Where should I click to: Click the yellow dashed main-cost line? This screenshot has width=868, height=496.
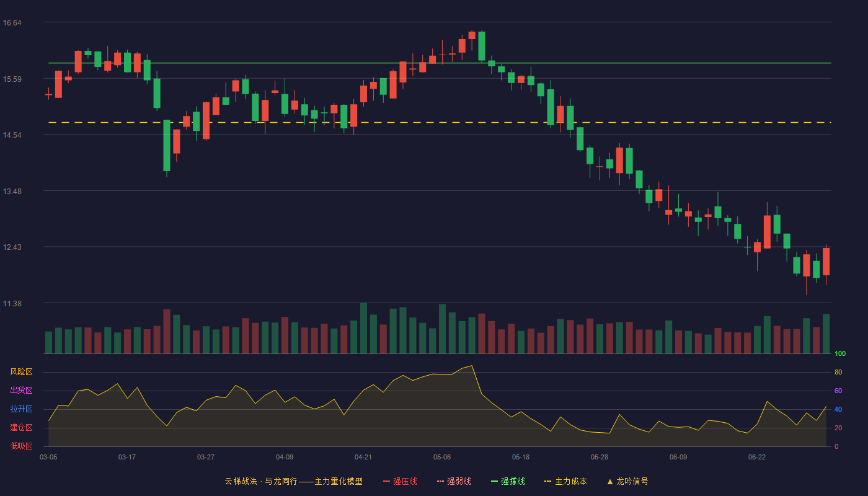[440, 123]
